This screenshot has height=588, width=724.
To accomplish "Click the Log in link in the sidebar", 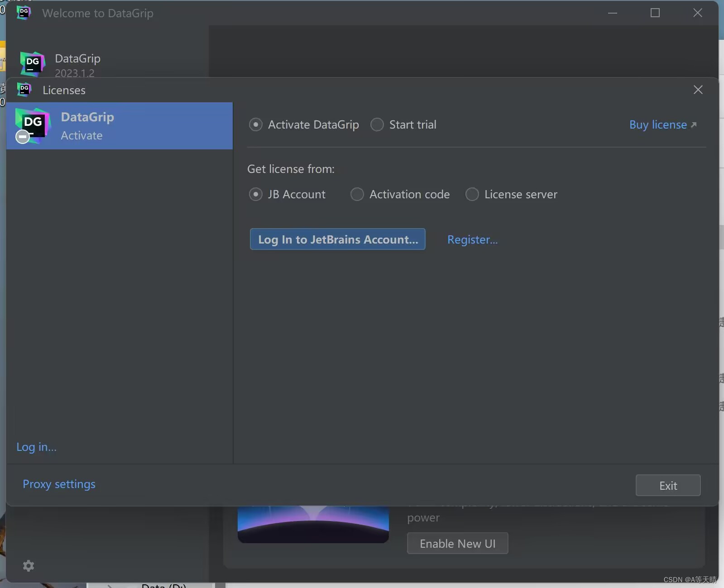I will click(37, 447).
